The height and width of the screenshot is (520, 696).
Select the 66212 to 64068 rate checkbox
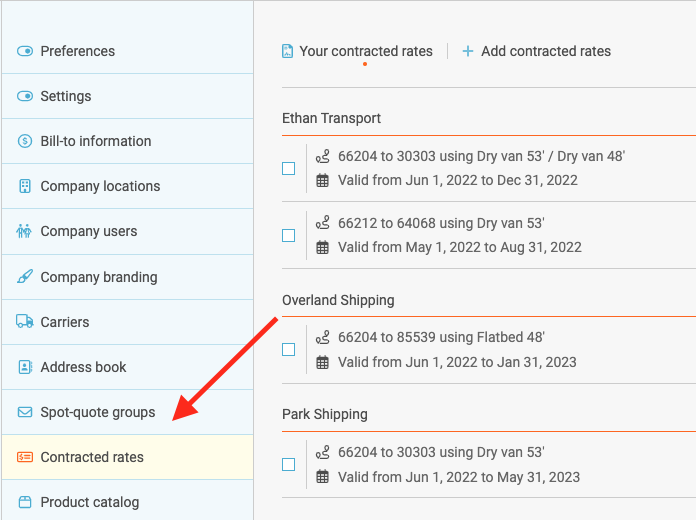289,235
